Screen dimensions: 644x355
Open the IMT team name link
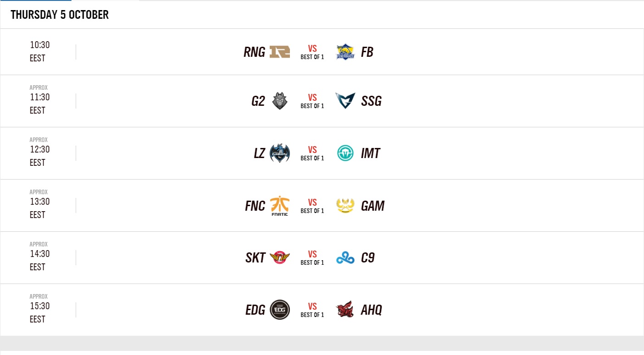pyautogui.click(x=370, y=153)
